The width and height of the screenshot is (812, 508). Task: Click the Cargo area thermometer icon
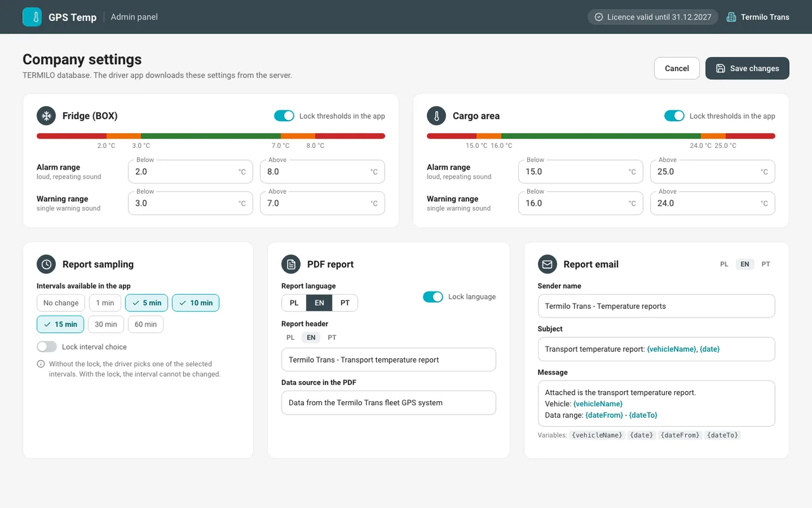[436, 116]
